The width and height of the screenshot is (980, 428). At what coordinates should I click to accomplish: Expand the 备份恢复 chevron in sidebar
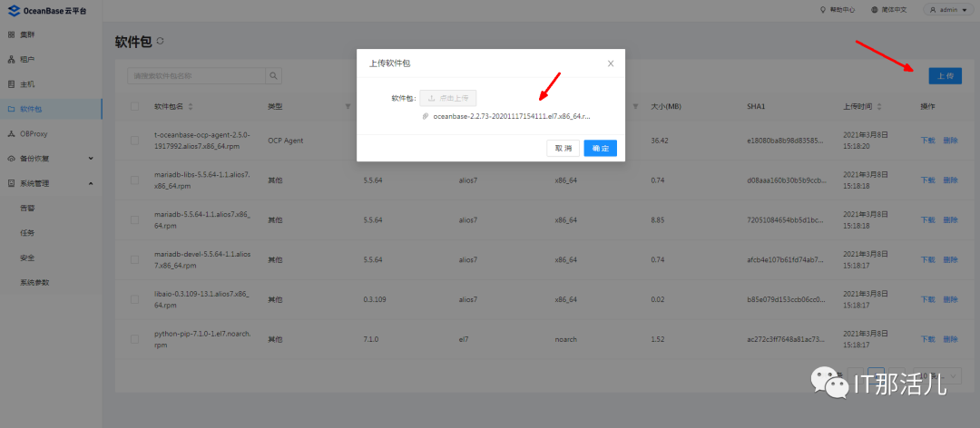tap(91, 158)
